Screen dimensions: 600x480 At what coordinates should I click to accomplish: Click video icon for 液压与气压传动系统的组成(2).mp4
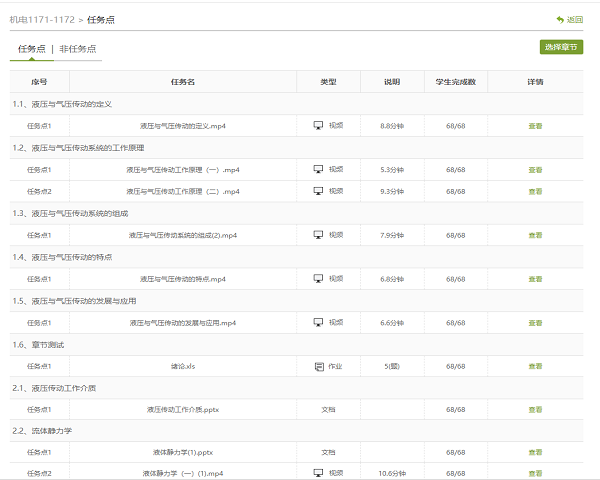point(319,235)
